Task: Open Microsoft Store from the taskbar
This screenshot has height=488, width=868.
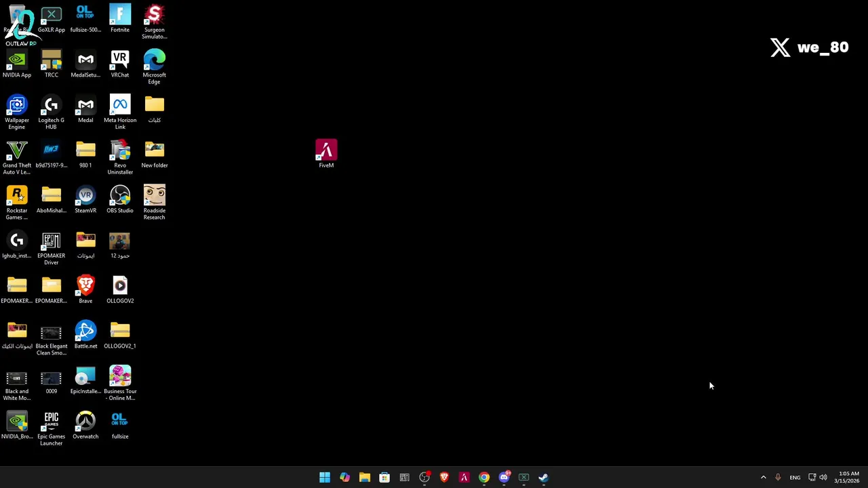Action: (x=384, y=477)
